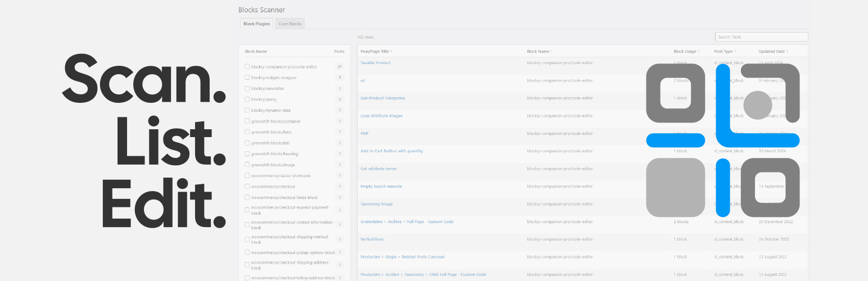Sort table by Post/Page Title column
The width and height of the screenshot is (868, 281).
[376, 51]
